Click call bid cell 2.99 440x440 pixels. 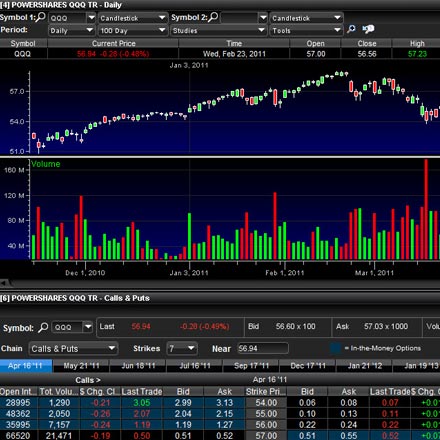183,403
